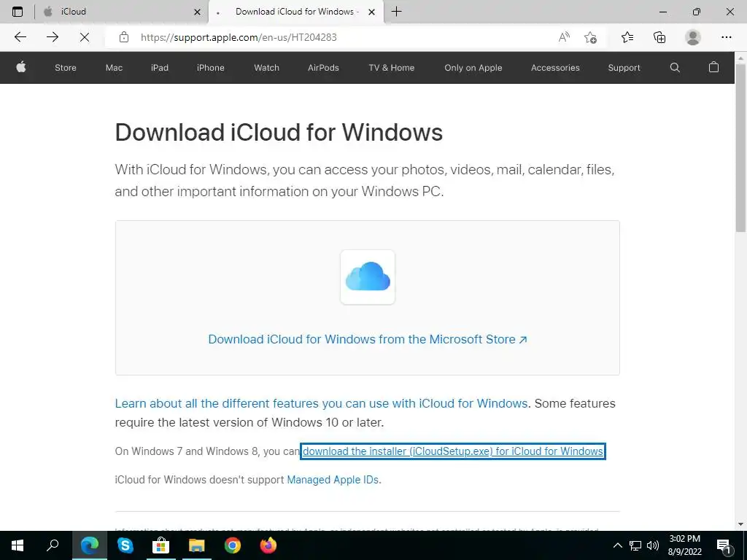This screenshot has height=560, width=747.
Task: Close the iCloud tab
Action: [197, 12]
